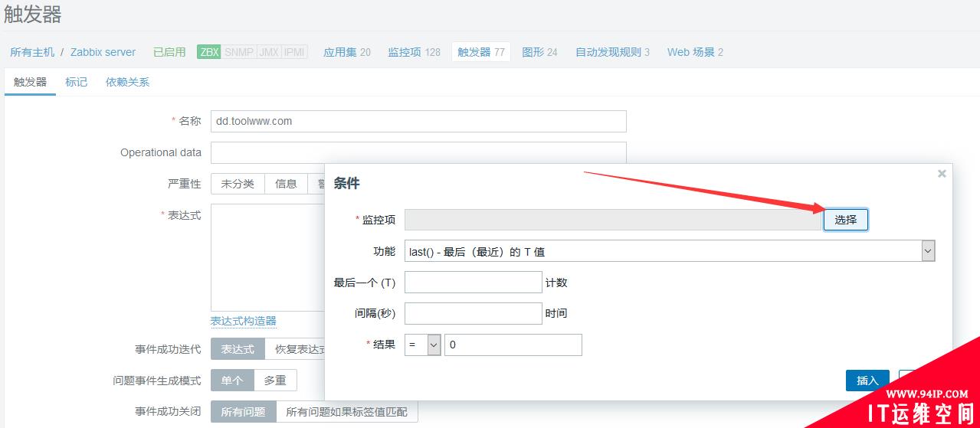Image resolution: width=980 pixels, height=428 pixels.
Task: Select 表达式 for 事件成功迭代
Action: (x=238, y=349)
